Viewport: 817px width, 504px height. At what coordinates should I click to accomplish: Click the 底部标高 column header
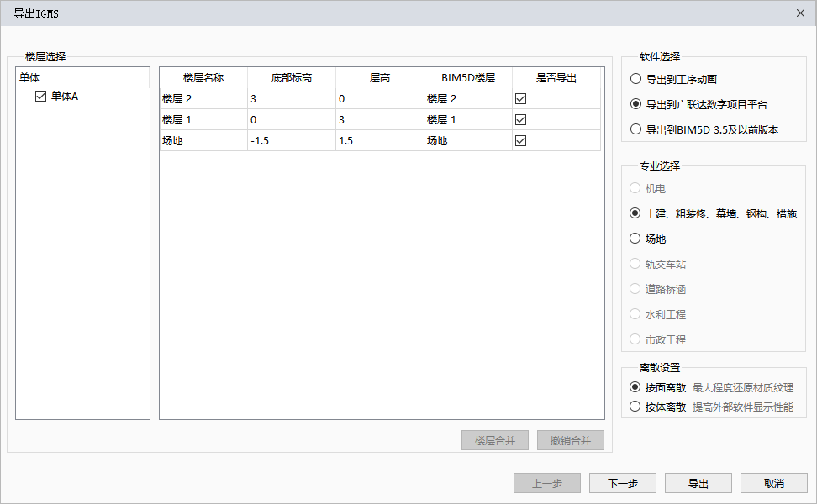click(x=292, y=78)
